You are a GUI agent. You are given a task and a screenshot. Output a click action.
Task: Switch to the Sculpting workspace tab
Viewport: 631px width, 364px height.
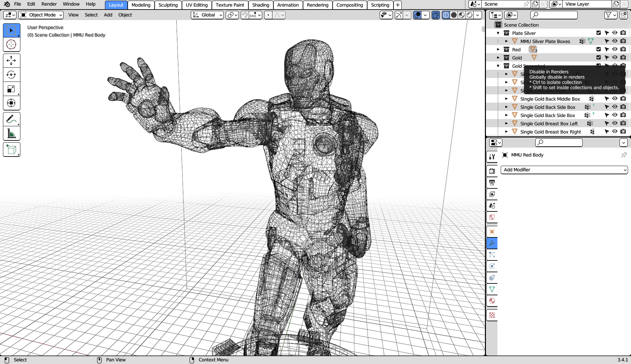point(168,5)
